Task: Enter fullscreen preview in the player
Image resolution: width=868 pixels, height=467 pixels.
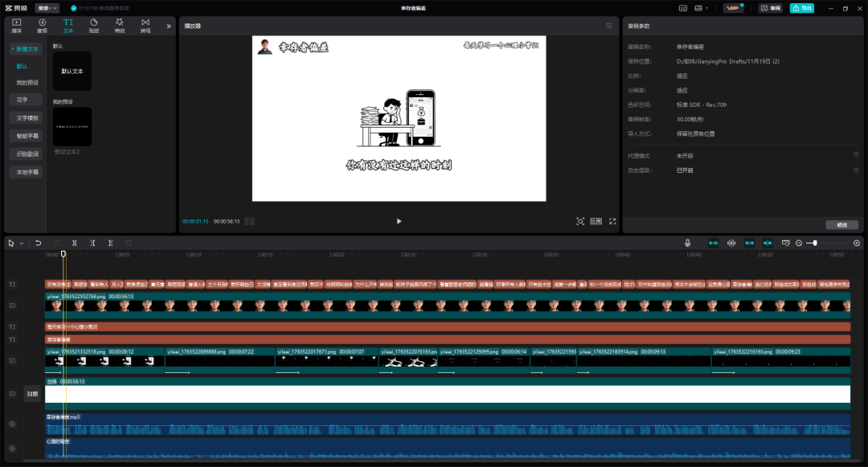Action: pyautogui.click(x=612, y=221)
